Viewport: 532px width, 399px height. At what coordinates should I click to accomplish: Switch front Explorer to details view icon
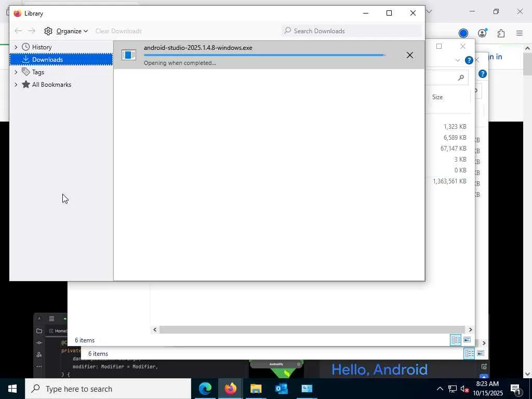coord(456,340)
